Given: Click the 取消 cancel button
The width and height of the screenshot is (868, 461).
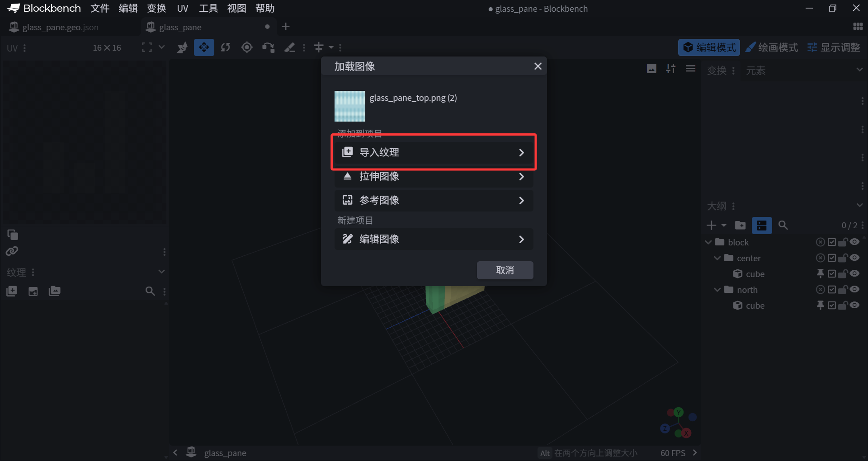Looking at the screenshot, I should (x=505, y=270).
